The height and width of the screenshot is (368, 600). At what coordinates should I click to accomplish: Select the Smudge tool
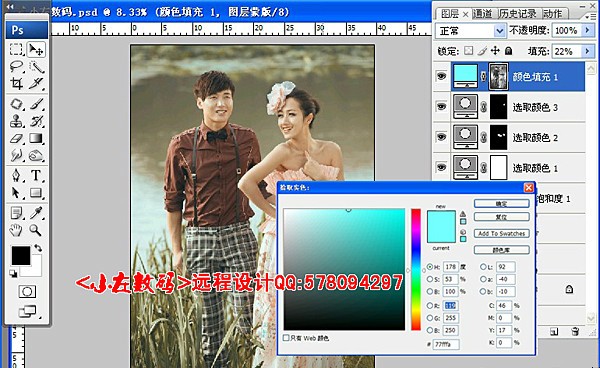[x=16, y=155]
